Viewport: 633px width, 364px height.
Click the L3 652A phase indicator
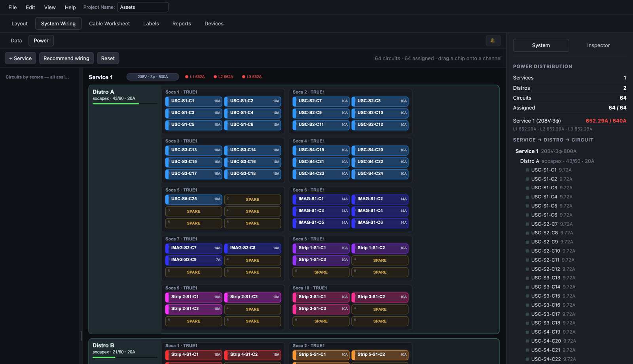click(x=252, y=77)
